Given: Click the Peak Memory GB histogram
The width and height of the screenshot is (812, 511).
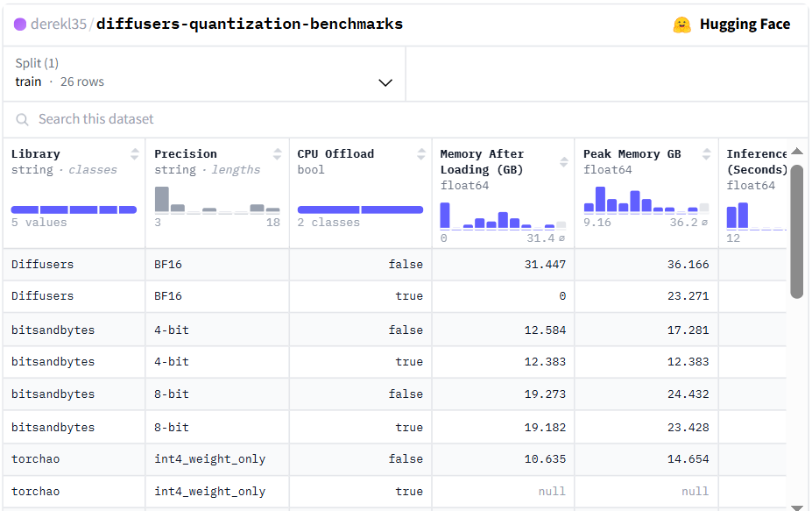Looking at the screenshot, I should pos(646,200).
